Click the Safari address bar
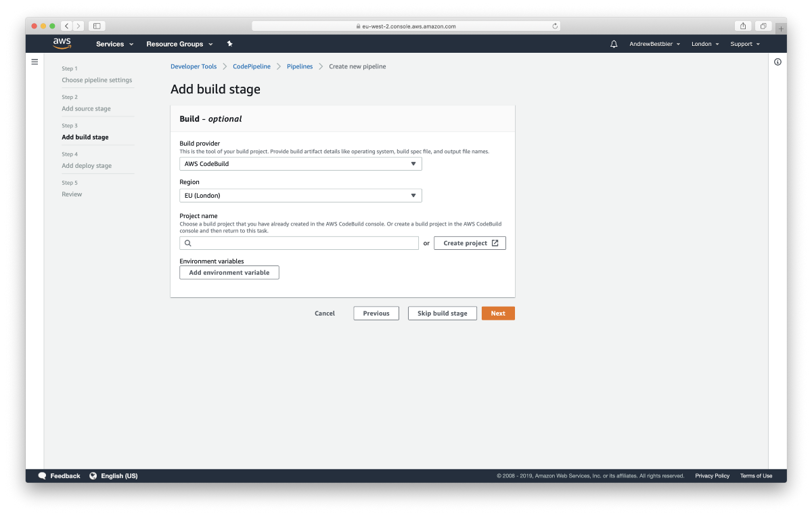The height and width of the screenshot is (516, 812). tap(407, 26)
